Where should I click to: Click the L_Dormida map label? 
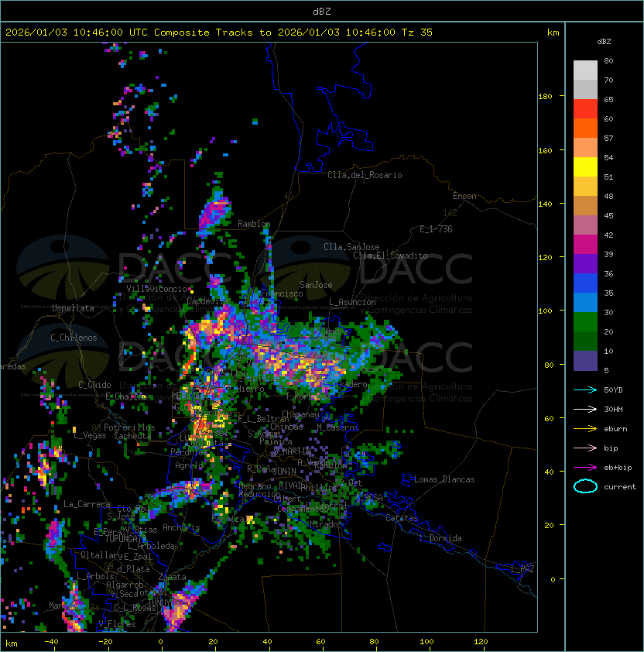point(440,538)
